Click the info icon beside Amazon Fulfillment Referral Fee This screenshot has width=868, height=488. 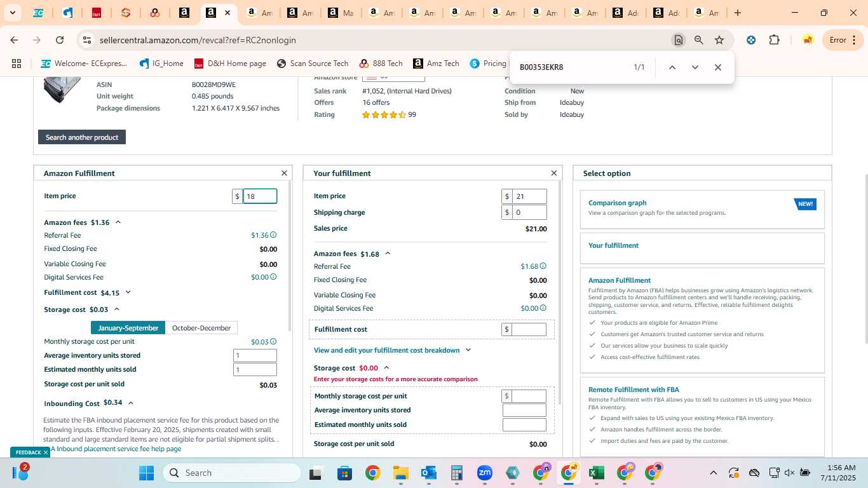[x=273, y=235]
